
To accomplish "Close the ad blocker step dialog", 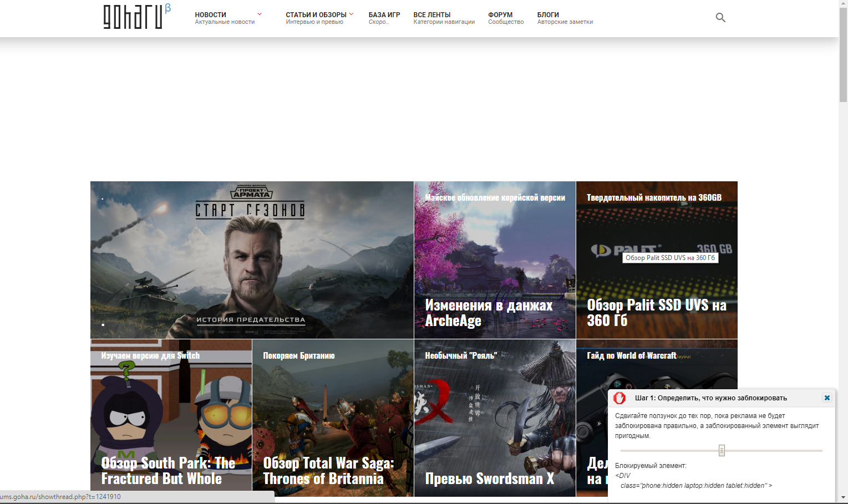I will pos(827,398).
